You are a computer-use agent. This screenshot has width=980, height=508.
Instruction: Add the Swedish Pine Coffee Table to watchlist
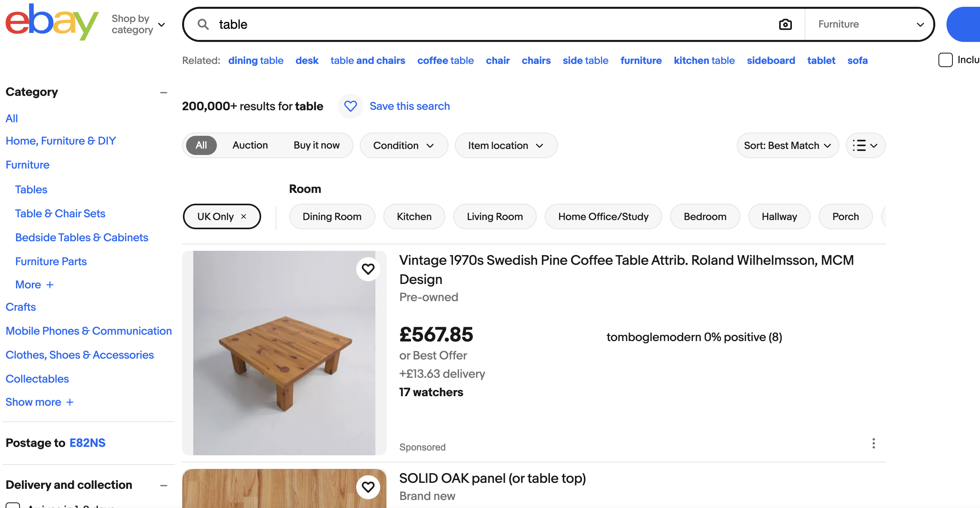point(368,269)
